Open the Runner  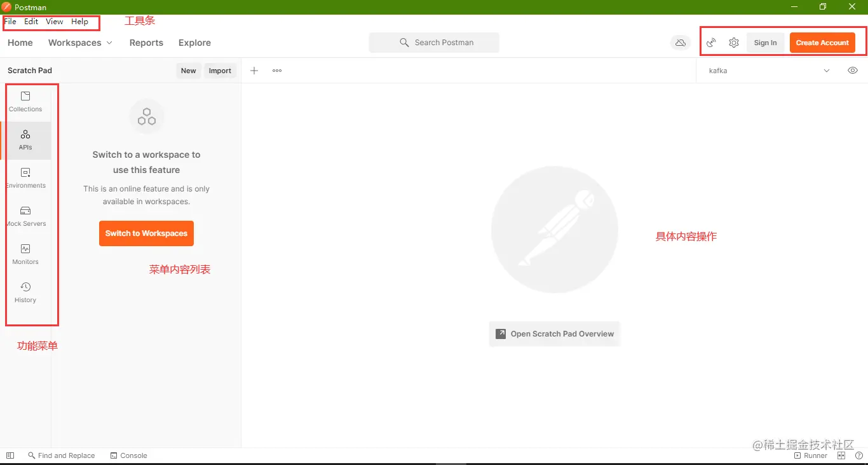tap(811, 455)
